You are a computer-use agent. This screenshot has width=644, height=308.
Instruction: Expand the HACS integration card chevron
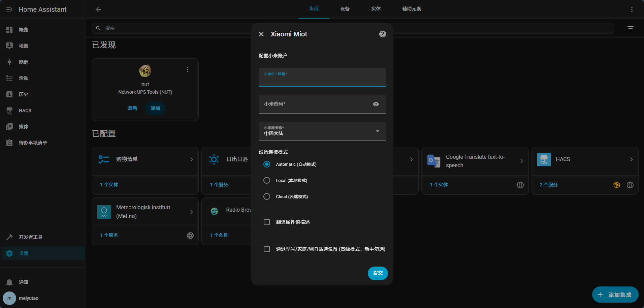(631, 159)
